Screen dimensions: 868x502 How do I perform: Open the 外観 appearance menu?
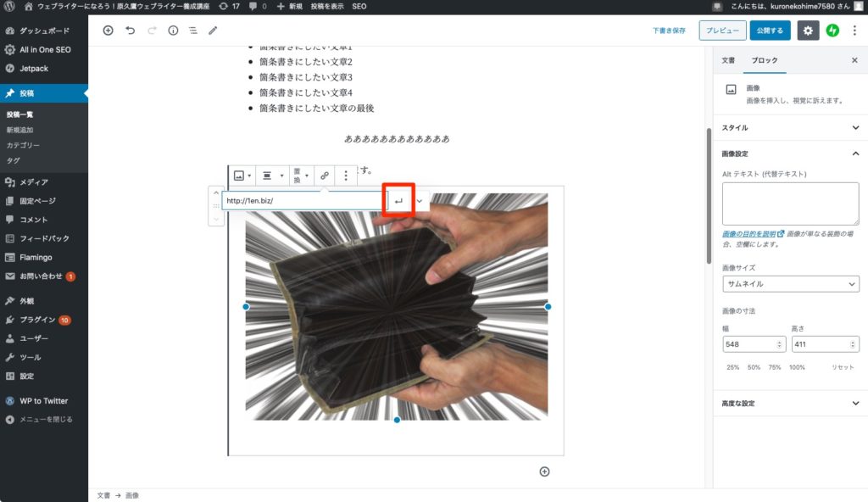pyautogui.click(x=44, y=301)
